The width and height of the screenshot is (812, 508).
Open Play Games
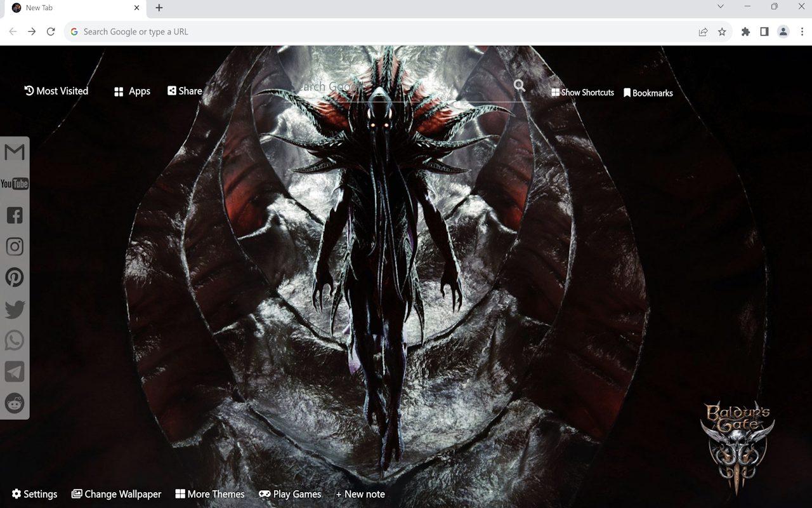point(290,494)
